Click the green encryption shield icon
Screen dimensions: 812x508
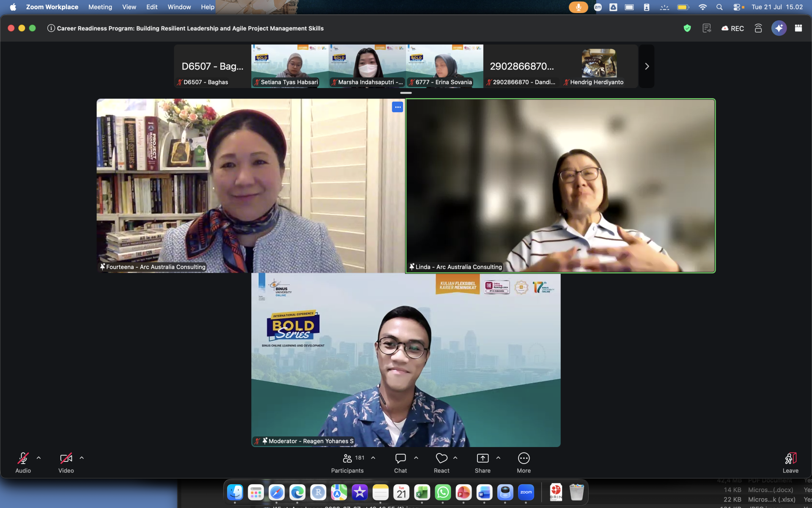[x=687, y=28]
